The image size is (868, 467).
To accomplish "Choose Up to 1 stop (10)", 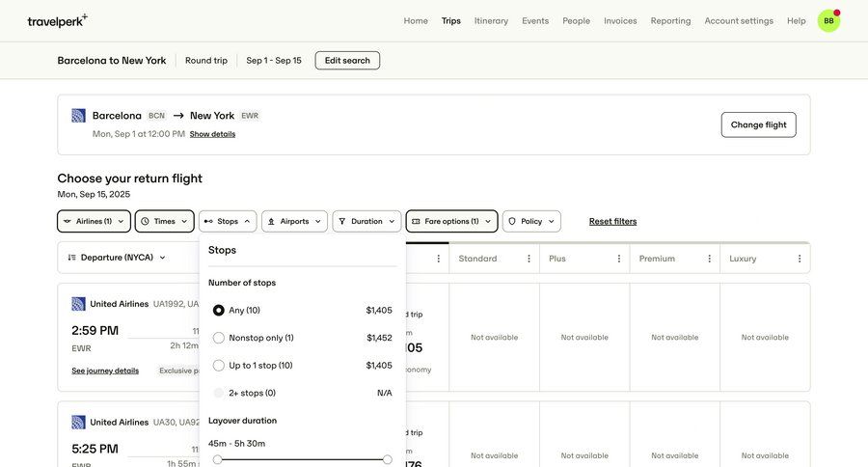I will point(219,366).
